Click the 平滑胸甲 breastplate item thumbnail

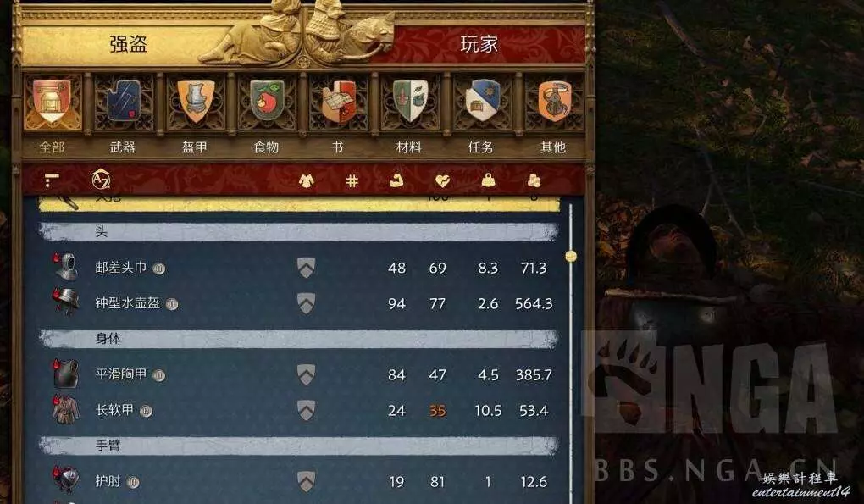(x=66, y=374)
